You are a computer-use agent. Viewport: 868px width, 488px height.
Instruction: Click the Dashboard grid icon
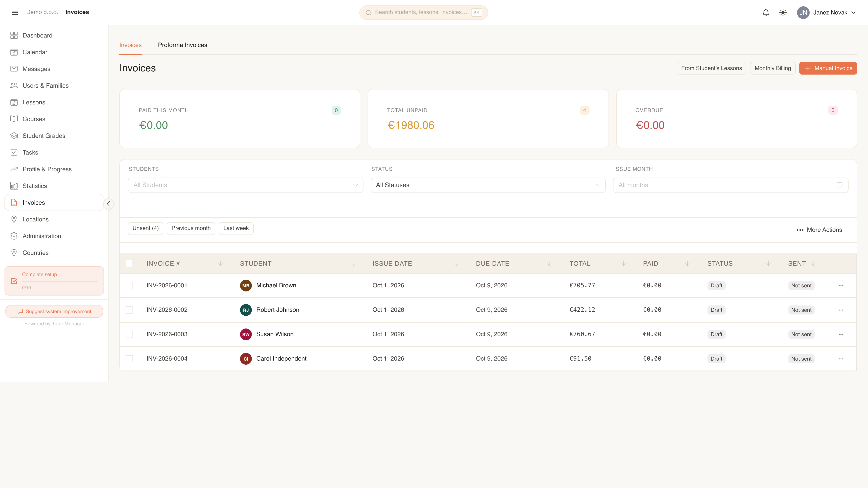tap(14, 35)
